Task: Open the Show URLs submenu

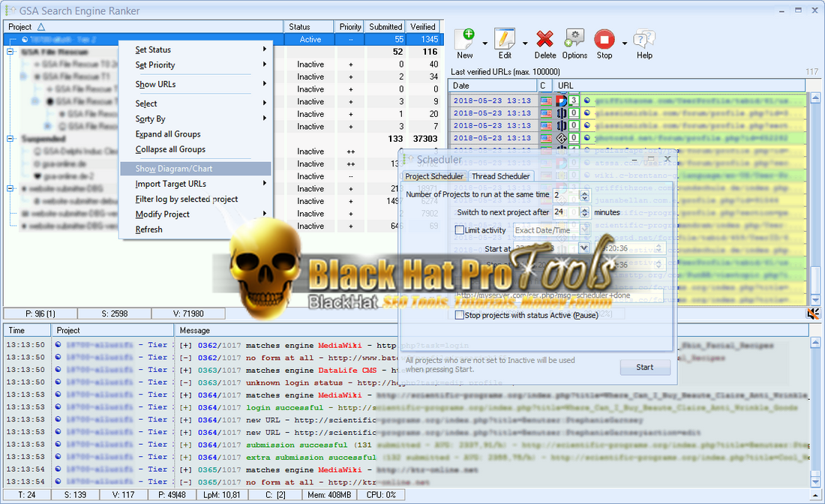Action: pos(196,84)
